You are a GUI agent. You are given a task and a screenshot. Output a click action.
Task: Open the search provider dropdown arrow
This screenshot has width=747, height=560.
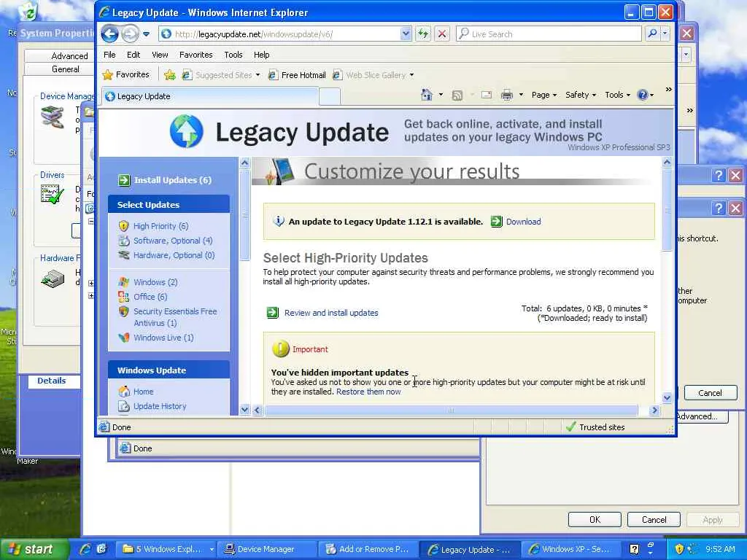665,34
